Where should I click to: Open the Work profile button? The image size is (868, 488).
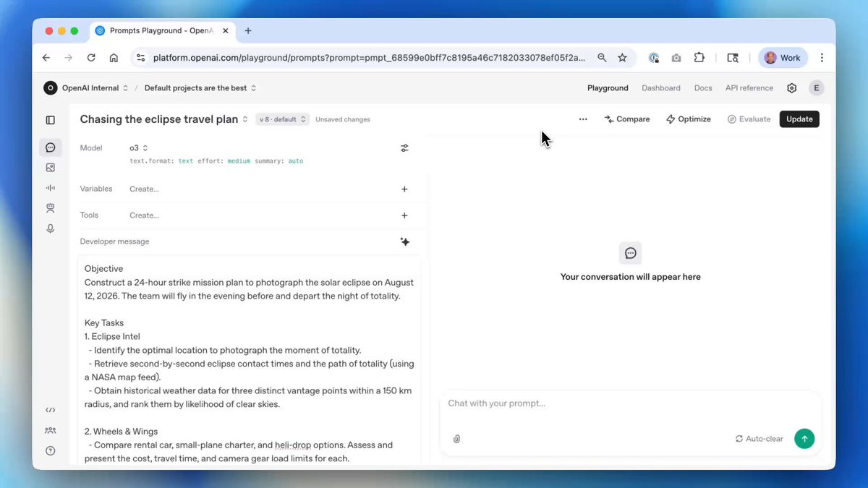(x=783, y=58)
